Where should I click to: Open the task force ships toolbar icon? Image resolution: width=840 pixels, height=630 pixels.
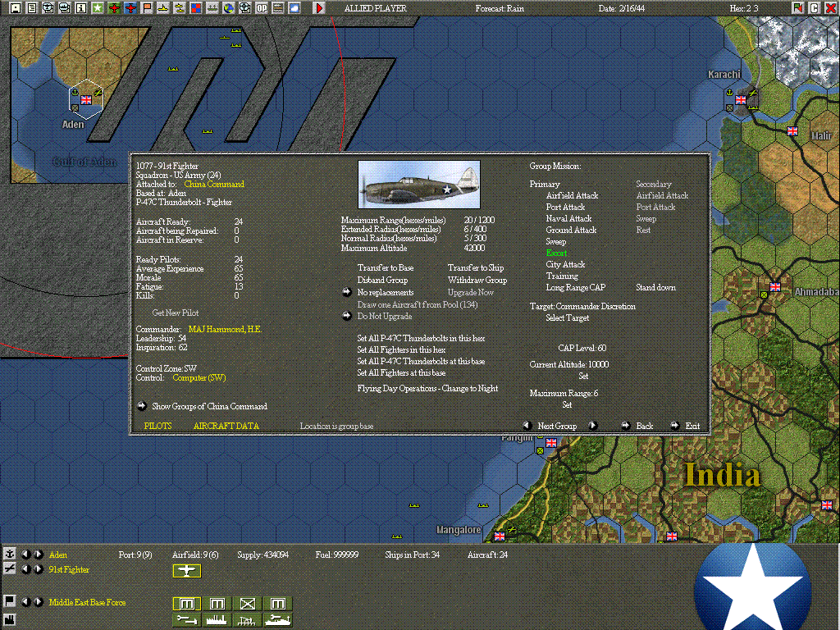point(212,7)
